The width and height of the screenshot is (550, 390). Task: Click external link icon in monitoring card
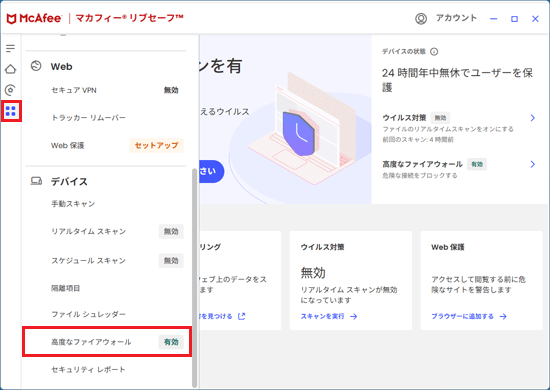(241, 316)
